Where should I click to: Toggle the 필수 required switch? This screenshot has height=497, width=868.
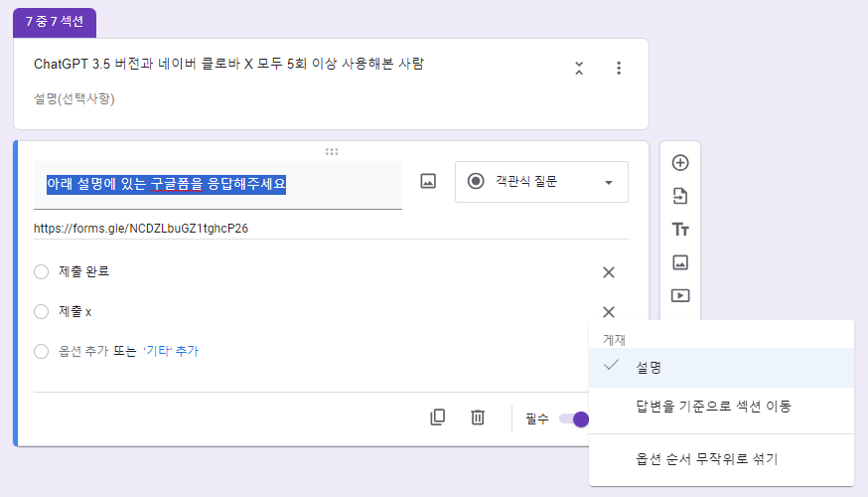575,418
